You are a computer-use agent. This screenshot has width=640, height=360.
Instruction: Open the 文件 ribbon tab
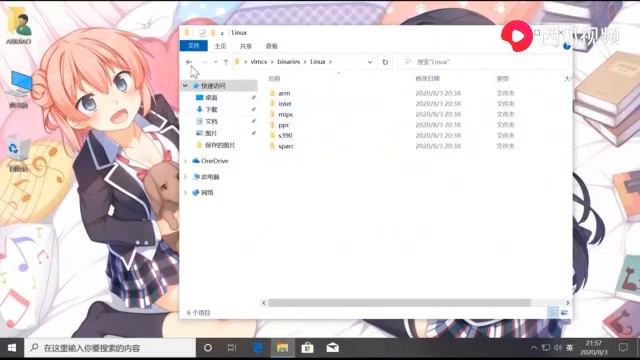click(194, 46)
